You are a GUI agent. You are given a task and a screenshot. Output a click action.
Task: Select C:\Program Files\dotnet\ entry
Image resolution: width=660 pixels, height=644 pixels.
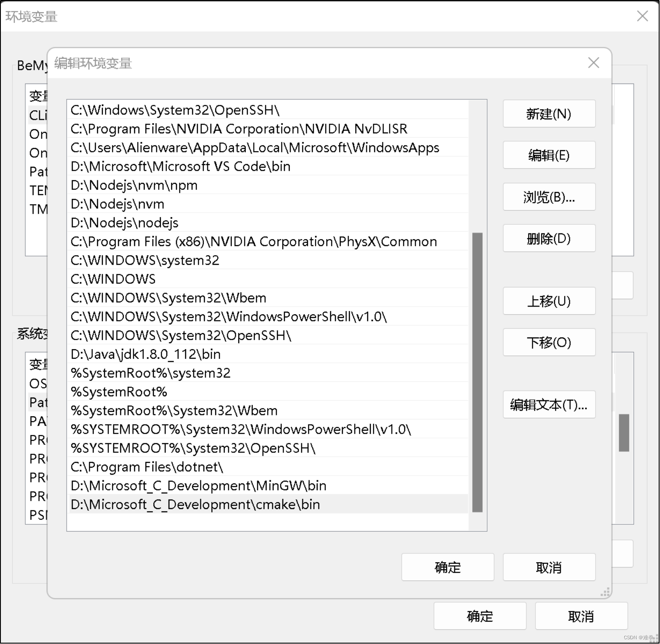269,467
